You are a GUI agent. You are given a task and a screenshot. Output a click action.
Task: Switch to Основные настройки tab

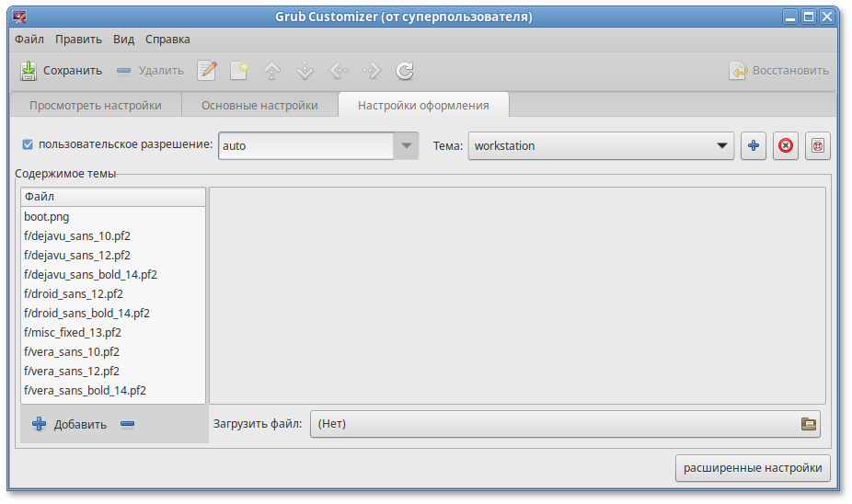(x=259, y=106)
